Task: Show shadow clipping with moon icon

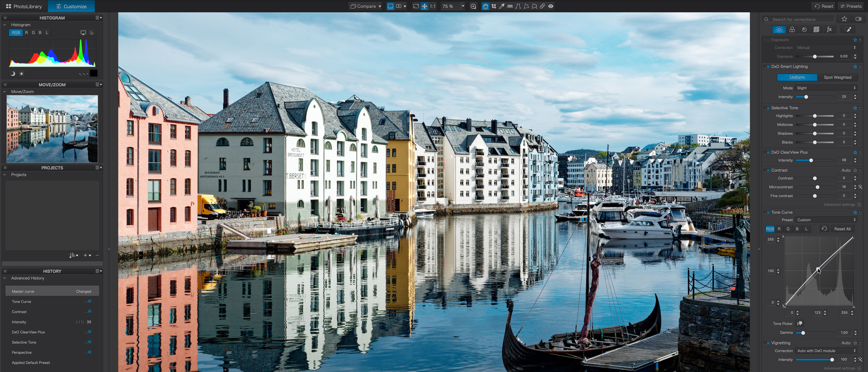Action: 13,74
